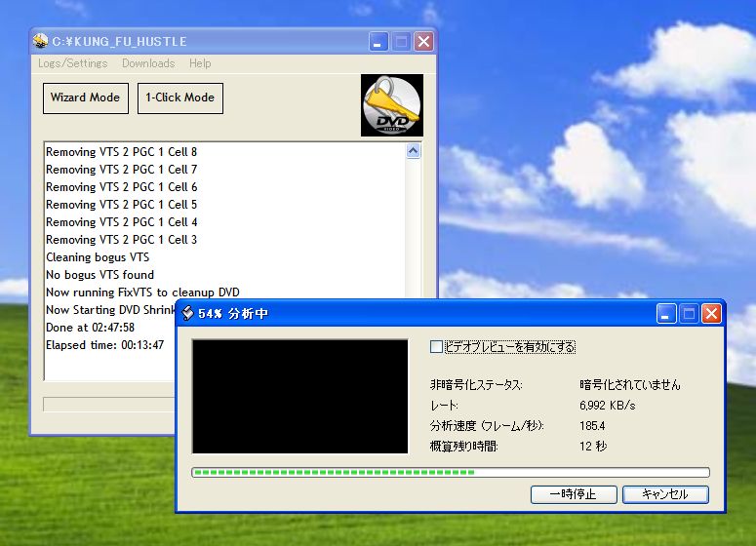This screenshot has width=756, height=546.
Task: Click the black video preview area
Action: 299,397
